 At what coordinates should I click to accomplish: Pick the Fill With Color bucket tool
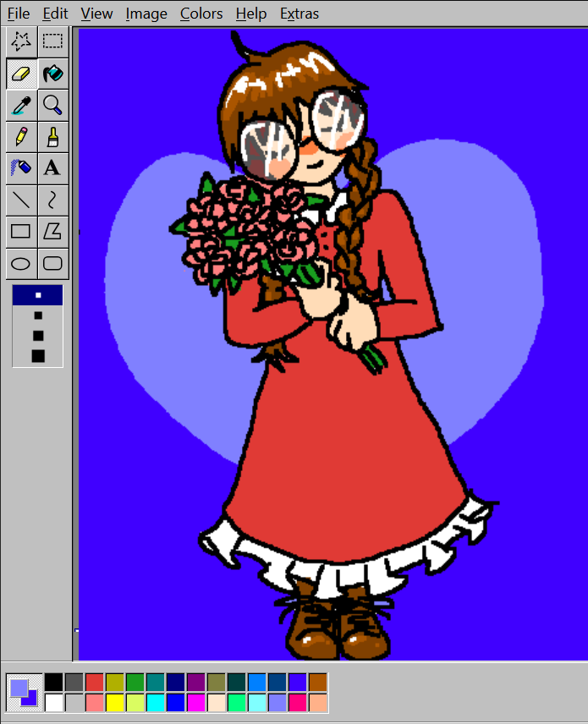coord(52,74)
